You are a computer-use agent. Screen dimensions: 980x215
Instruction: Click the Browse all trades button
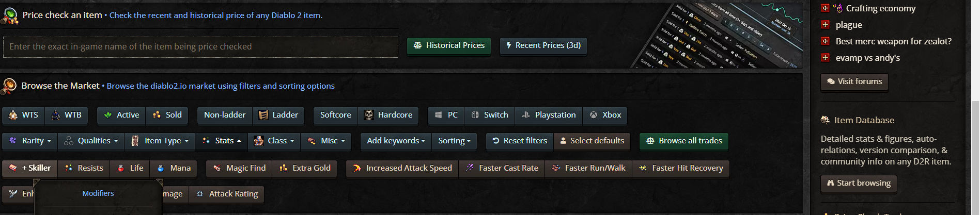click(683, 141)
